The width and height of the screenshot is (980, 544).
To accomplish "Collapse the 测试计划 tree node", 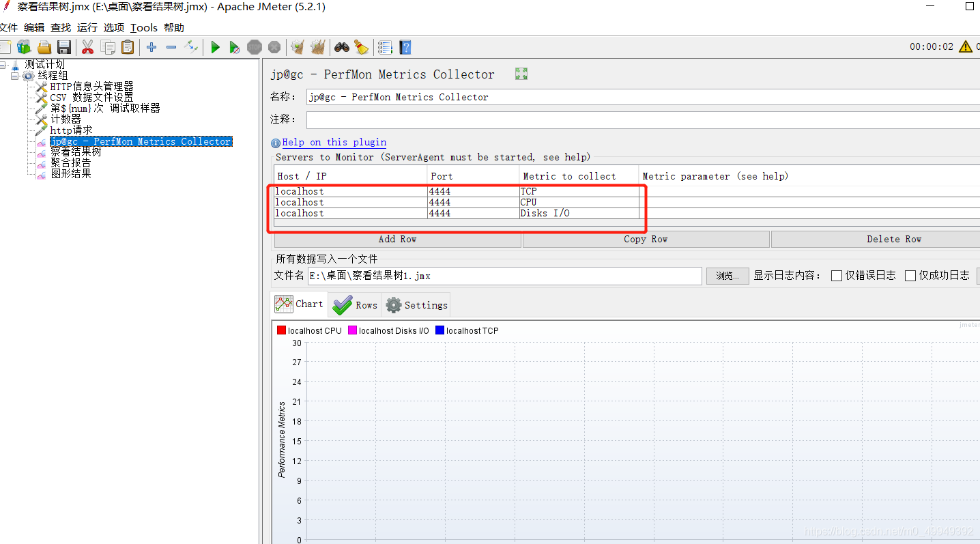I will click(3, 64).
